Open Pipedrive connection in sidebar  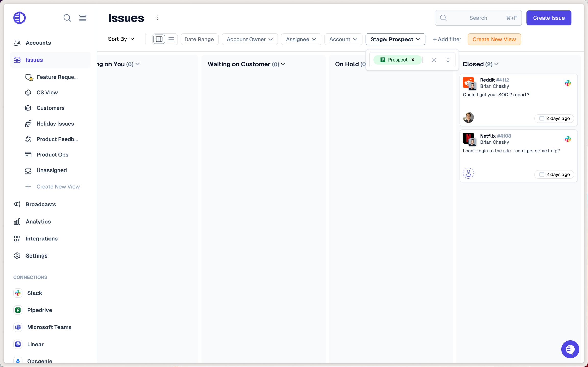click(40, 310)
